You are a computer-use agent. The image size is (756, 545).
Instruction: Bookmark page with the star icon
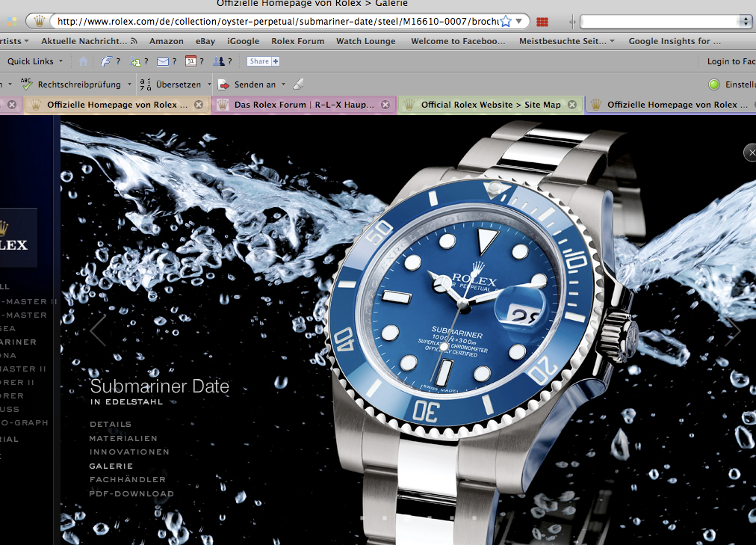[x=505, y=21]
